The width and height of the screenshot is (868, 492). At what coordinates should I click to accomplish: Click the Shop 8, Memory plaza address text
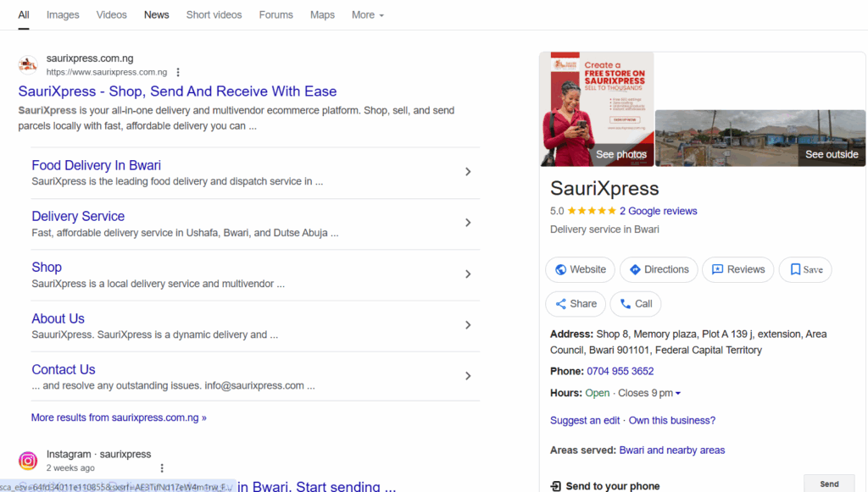[688, 342]
